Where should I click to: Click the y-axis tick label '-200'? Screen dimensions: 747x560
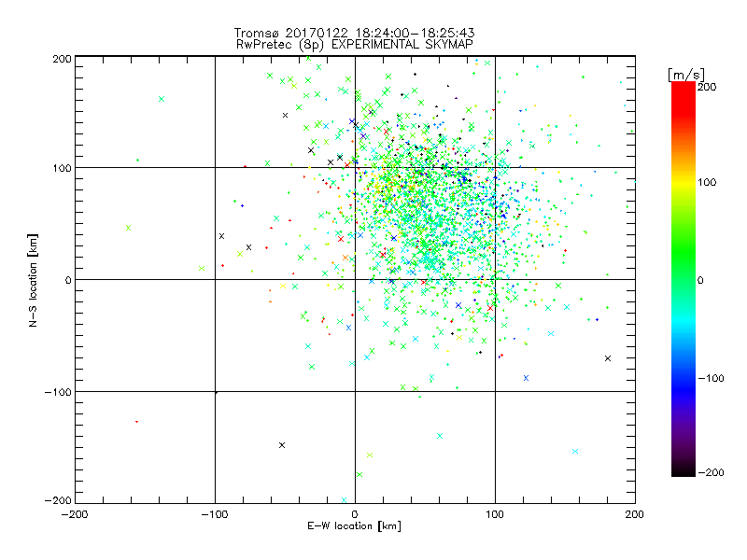[58, 500]
